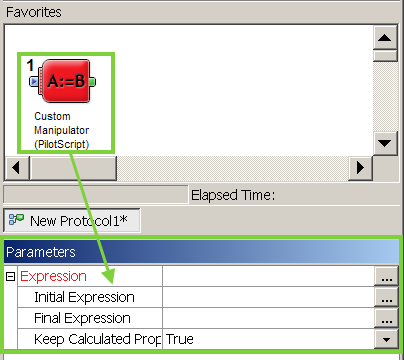Click the up arrow of the Favorites scrollbar

pyautogui.click(x=385, y=38)
